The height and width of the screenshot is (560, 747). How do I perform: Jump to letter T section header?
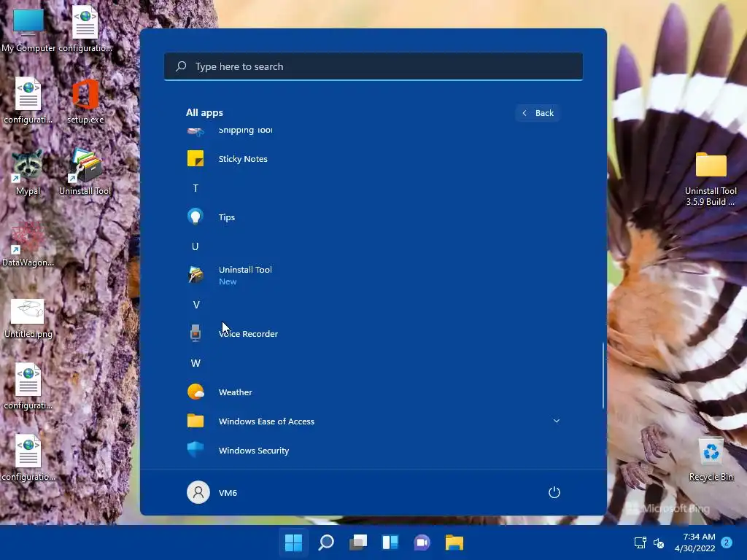(x=196, y=188)
